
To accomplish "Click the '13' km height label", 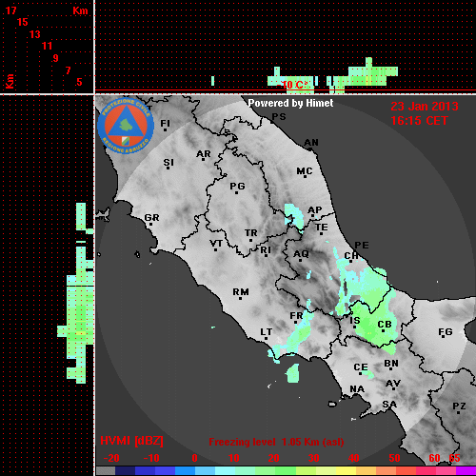I will click(x=35, y=34).
